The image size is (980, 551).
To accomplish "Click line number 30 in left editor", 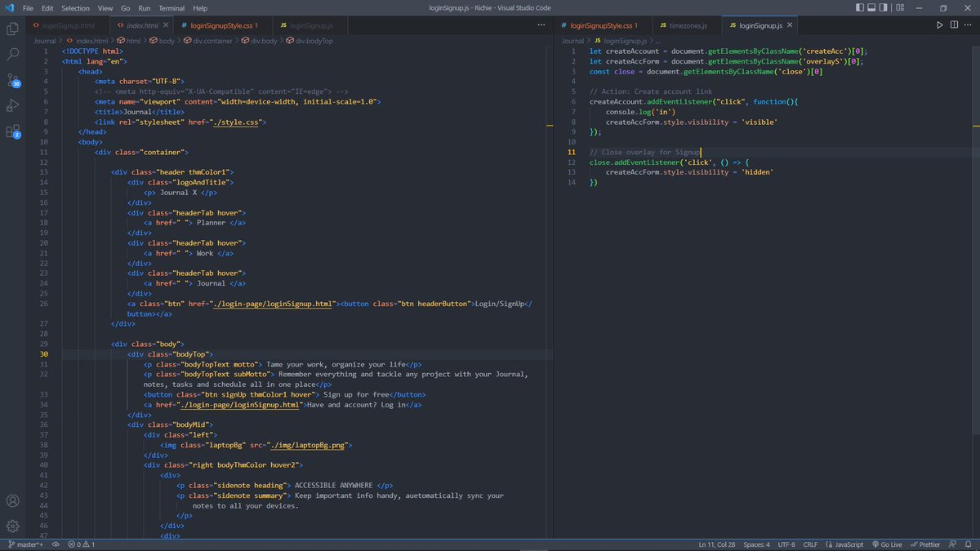I will [x=44, y=354].
